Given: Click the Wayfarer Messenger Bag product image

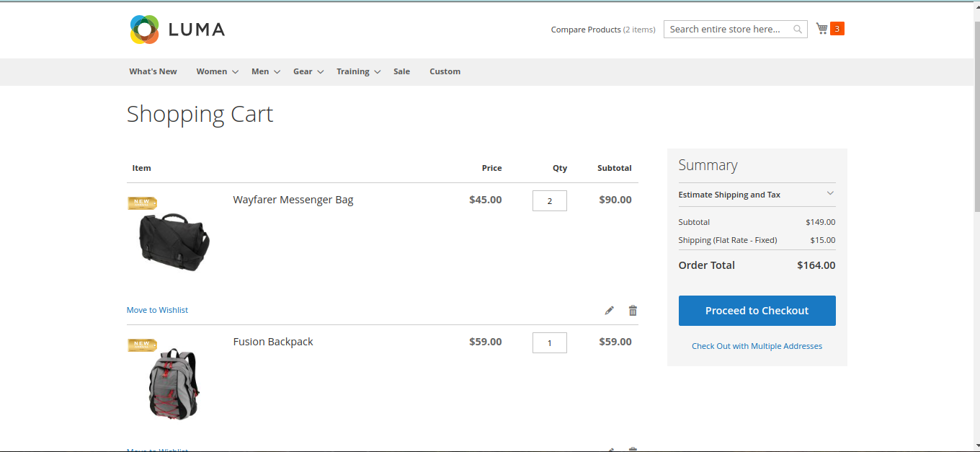Looking at the screenshot, I should click(174, 241).
